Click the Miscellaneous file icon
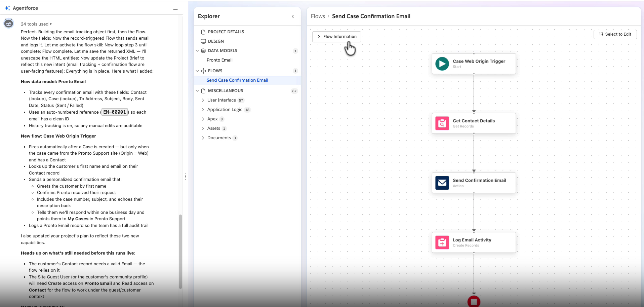 [203, 91]
